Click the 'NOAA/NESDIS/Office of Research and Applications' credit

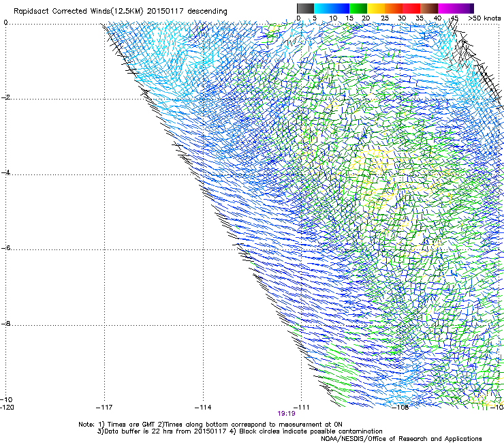tap(401, 439)
